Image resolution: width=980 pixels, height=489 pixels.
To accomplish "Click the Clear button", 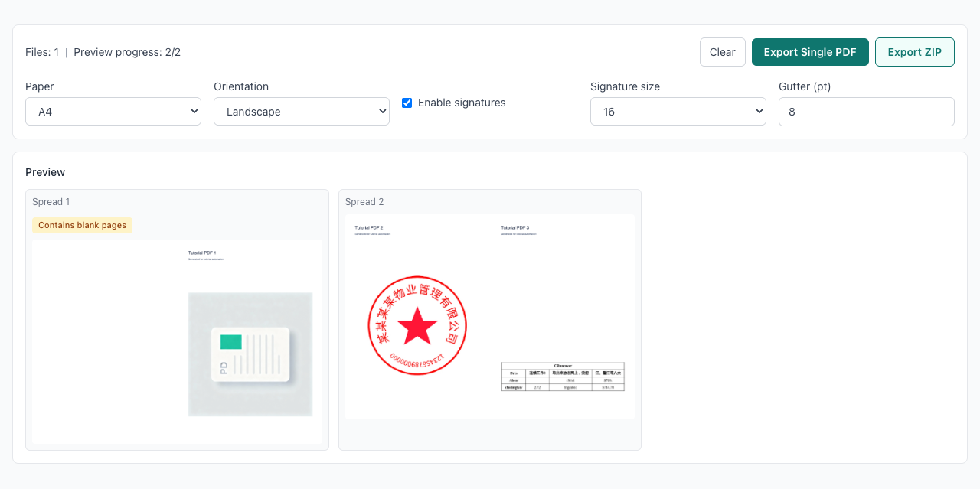I will click(722, 51).
